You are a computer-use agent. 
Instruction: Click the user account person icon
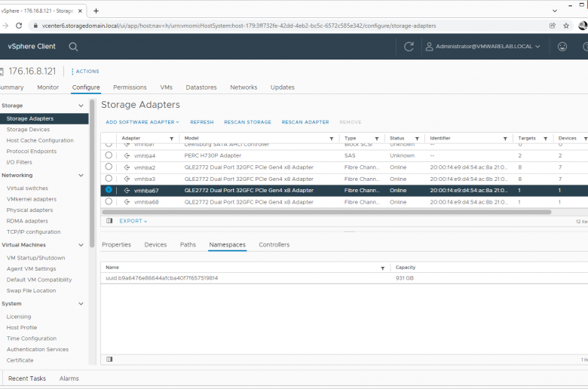point(429,47)
